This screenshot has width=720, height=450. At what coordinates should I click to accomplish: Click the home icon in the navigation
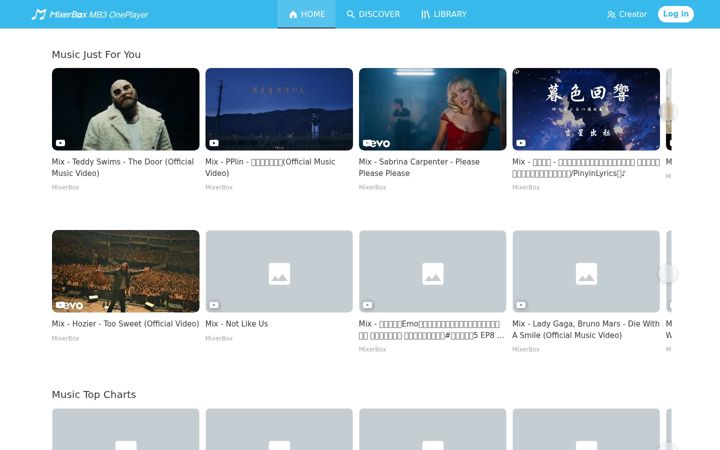coord(293,15)
